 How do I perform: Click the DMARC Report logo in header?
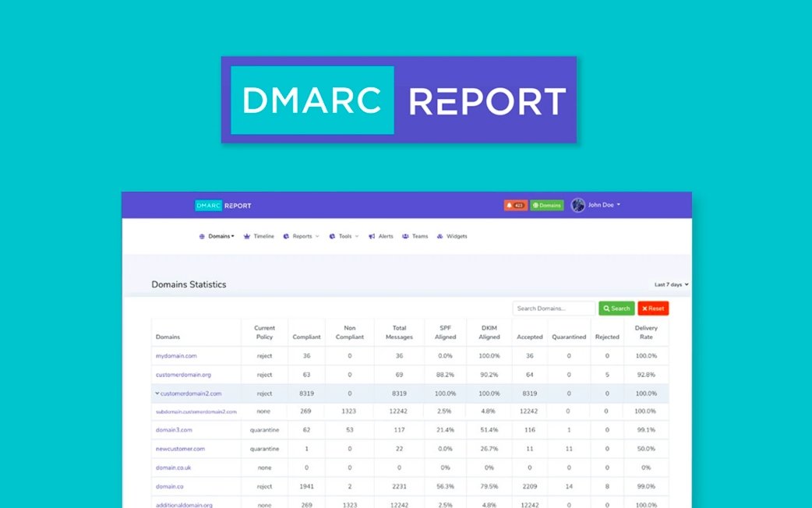coord(223,206)
